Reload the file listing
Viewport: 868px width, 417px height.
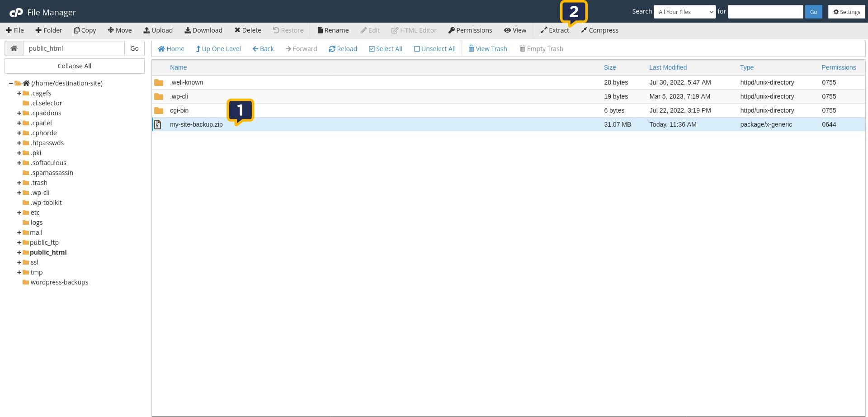[x=343, y=49]
